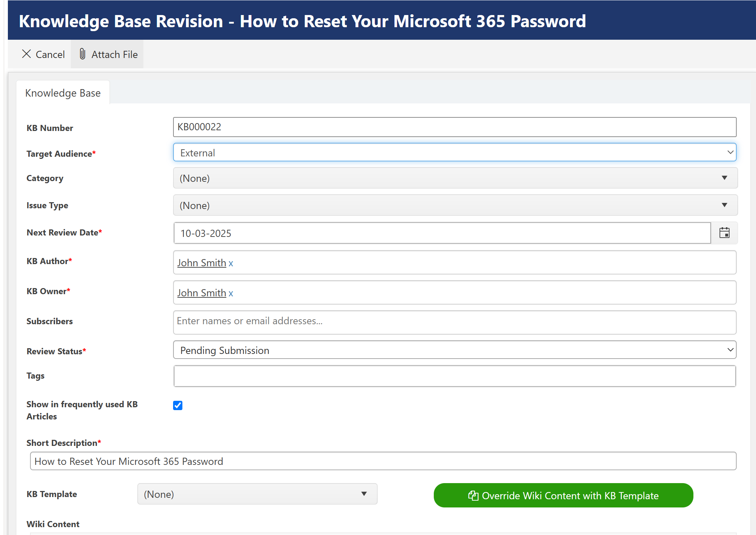Click the John Smith link in KB Author
Viewport: 756px width, 535px height.
[x=202, y=263]
